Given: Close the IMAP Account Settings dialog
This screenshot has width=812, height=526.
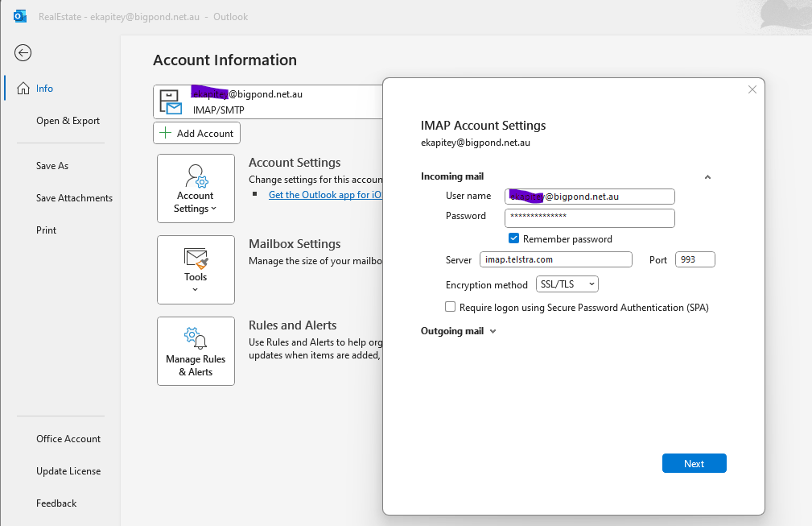Looking at the screenshot, I should pyautogui.click(x=752, y=90).
